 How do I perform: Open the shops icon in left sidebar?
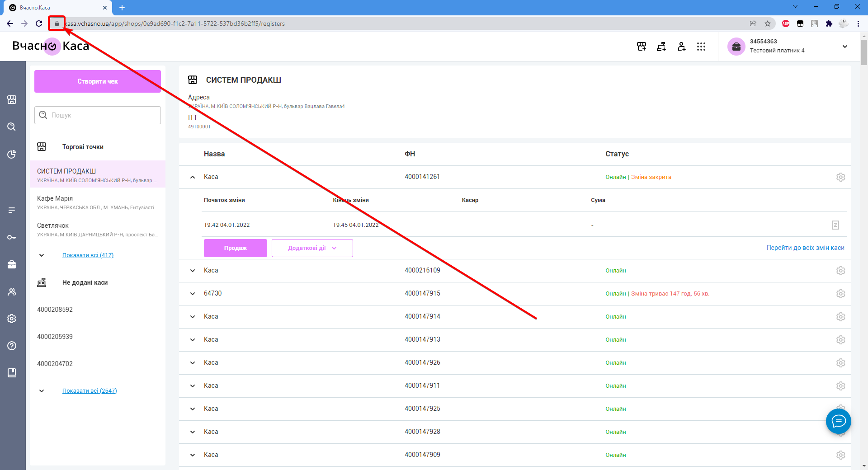point(12,99)
